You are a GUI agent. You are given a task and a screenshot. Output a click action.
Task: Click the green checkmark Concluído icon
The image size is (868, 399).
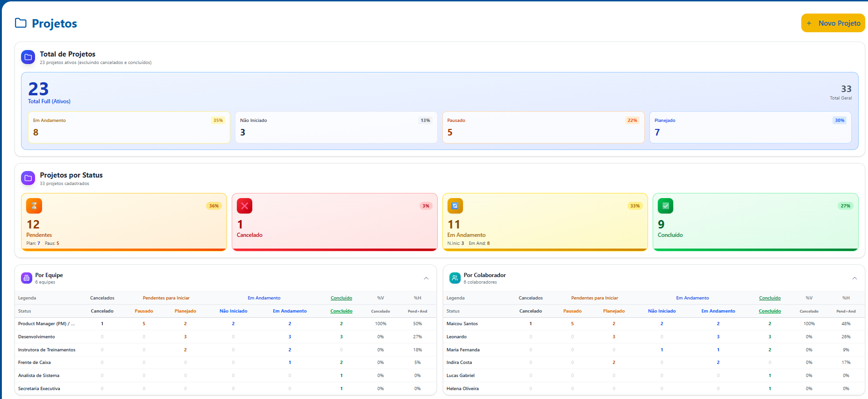click(x=665, y=206)
